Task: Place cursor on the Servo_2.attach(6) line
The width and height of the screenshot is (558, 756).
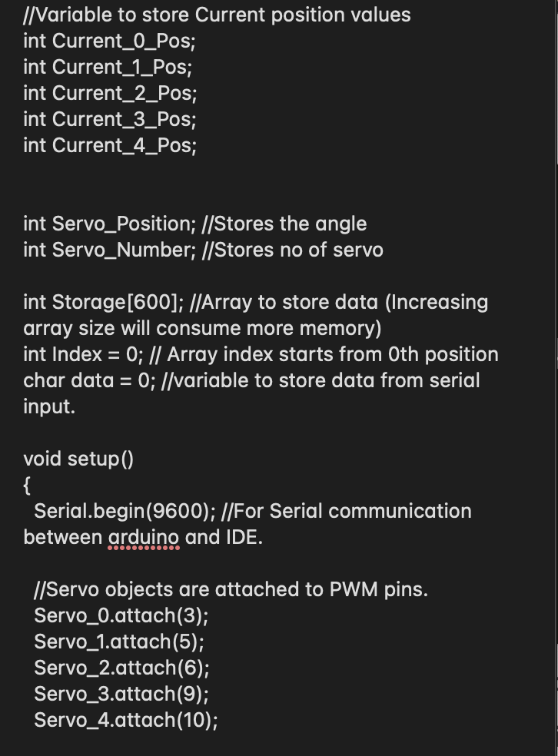Action: (x=122, y=668)
